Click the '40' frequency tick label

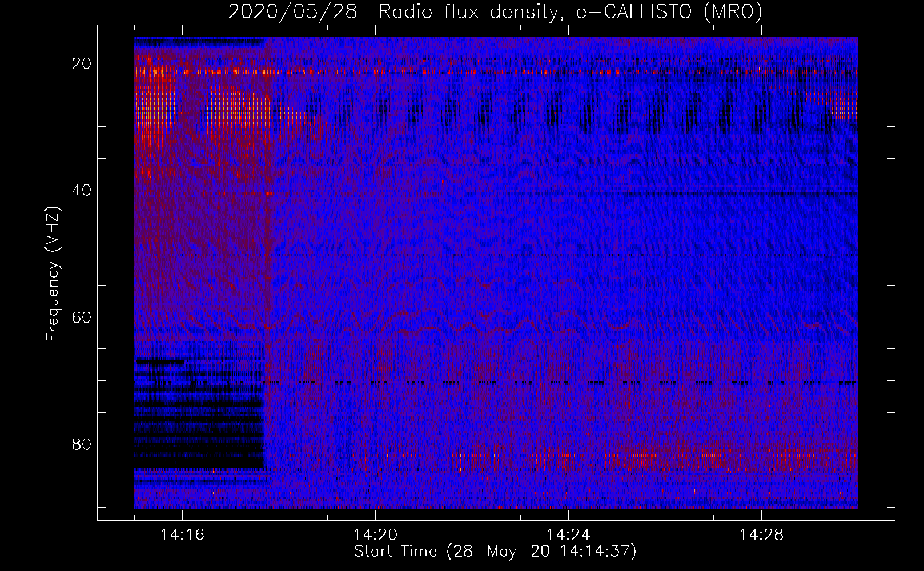coord(82,190)
